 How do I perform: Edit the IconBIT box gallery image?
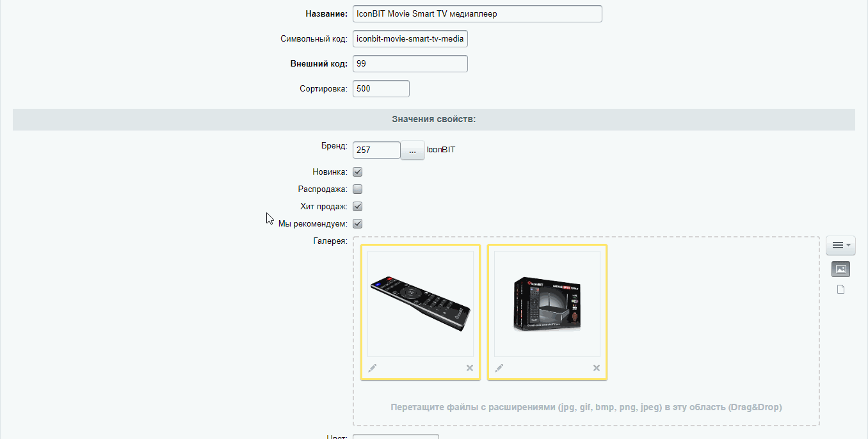pyautogui.click(x=499, y=368)
